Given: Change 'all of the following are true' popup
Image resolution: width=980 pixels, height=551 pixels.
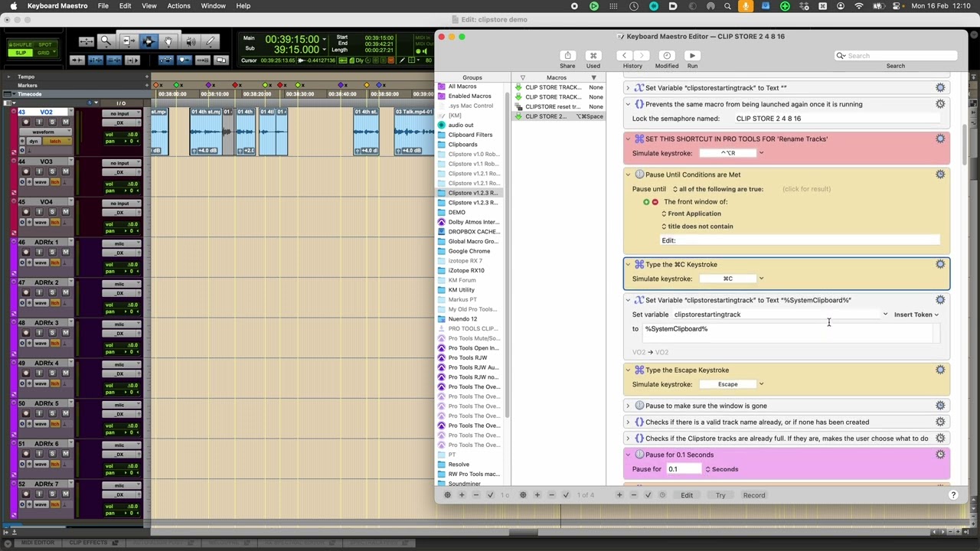Looking at the screenshot, I should (x=717, y=189).
